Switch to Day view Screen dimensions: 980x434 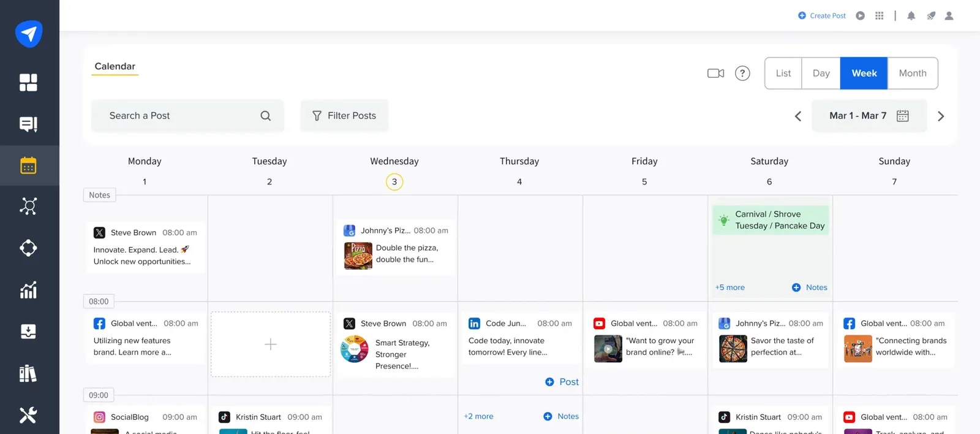point(821,74)
